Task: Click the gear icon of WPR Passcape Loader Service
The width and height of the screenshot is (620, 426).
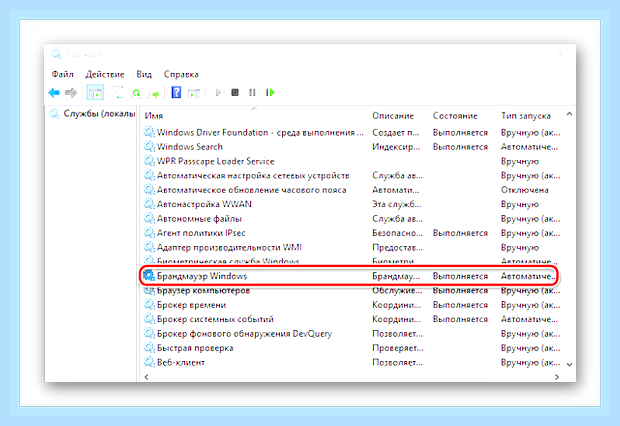Action: pos(149,161)
